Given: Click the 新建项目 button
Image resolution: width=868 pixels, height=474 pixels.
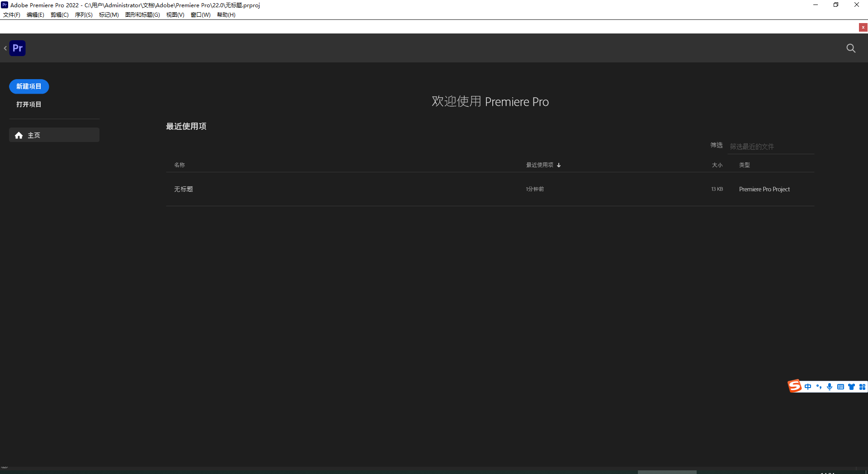Looking at the screenshot, I should (x=29, y=86).
